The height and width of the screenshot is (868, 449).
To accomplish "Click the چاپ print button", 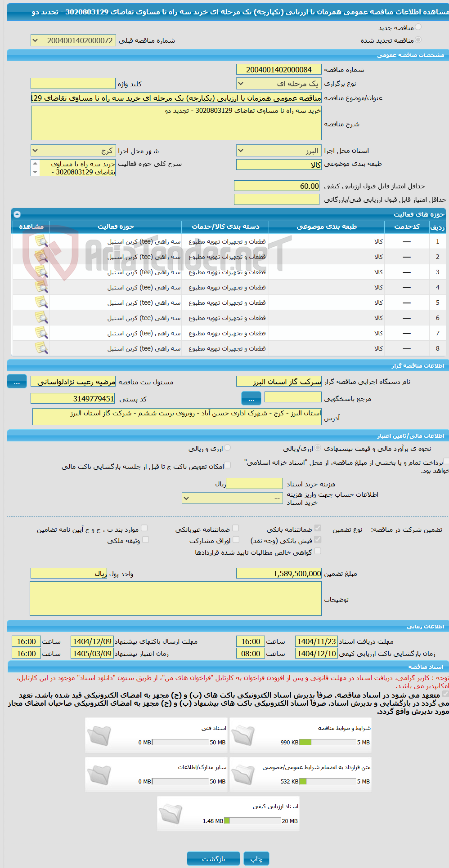I will [256, 859].
